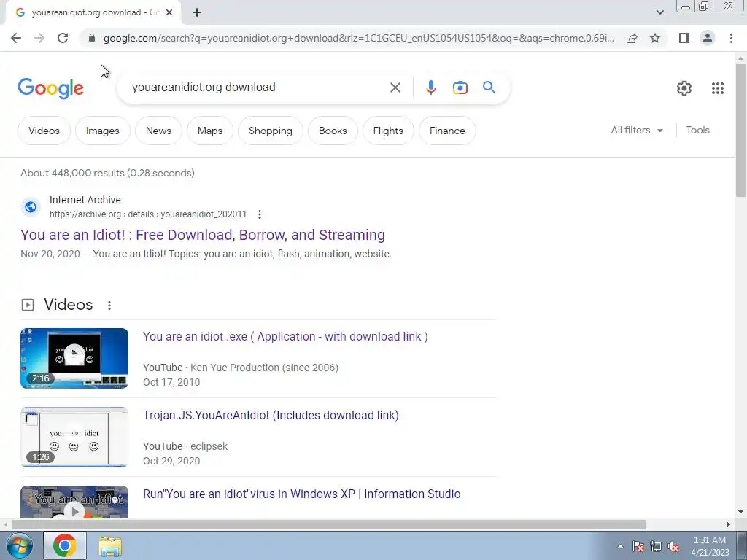747x560 pixels.
Task: Open Internet Archive result options dots
Action: pos(259,214)
